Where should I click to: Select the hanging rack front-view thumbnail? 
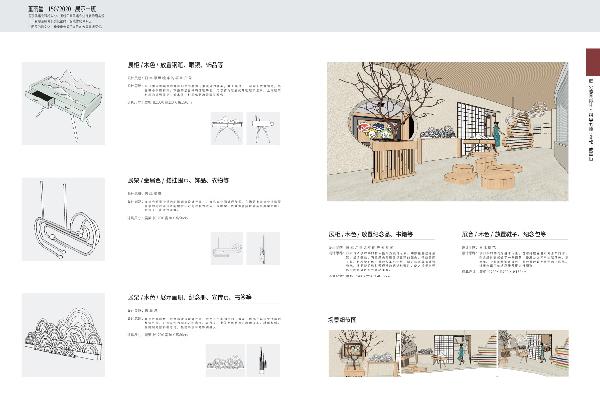pos(228,247)
